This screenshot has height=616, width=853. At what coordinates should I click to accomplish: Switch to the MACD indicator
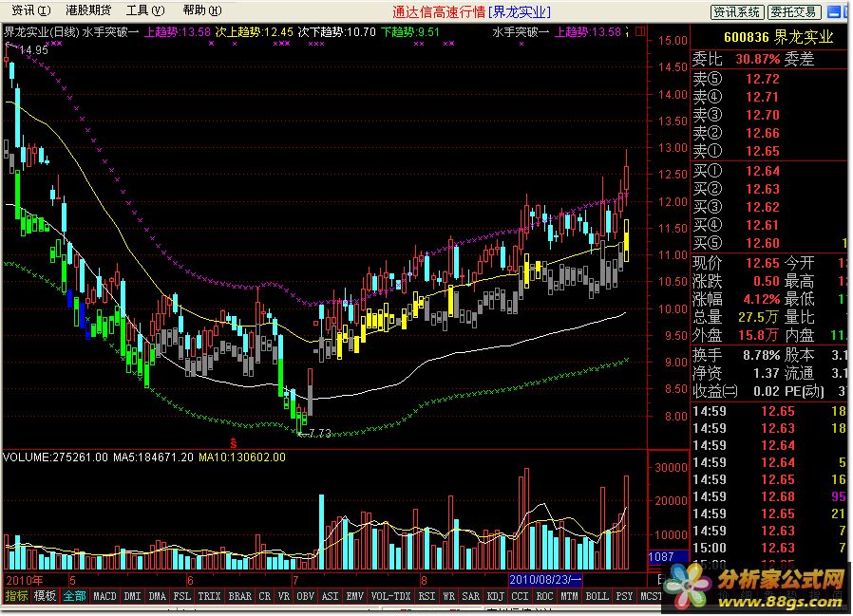pos(105,596)
